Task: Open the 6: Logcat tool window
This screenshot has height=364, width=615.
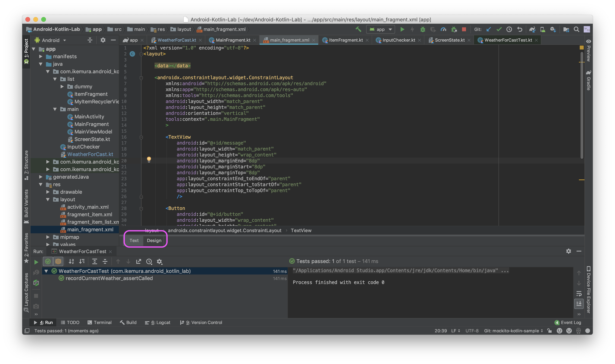Action: pyautogui.click(x=158, y=322)
